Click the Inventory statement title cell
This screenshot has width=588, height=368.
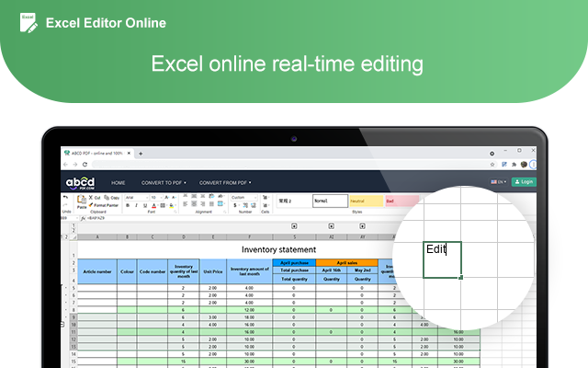coord(278,249)
